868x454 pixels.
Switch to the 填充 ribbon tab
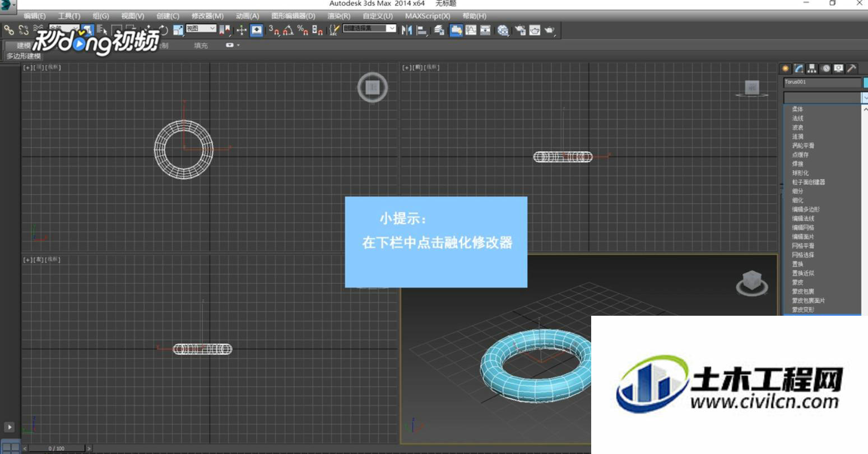click(x=201, y=46)
